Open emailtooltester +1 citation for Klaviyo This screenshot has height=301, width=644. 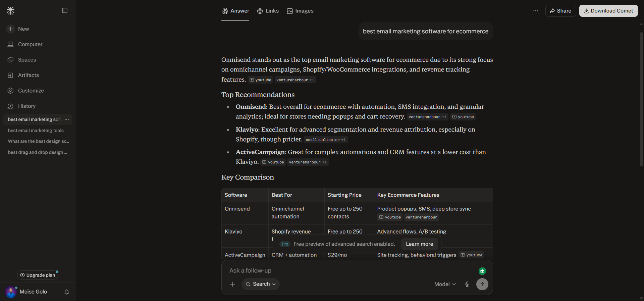coord(325,140)
